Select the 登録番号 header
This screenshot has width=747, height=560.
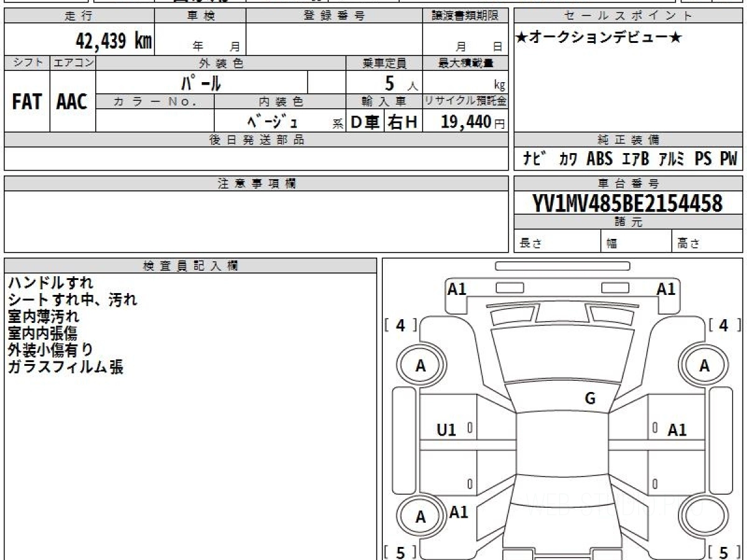coord(334,16)
